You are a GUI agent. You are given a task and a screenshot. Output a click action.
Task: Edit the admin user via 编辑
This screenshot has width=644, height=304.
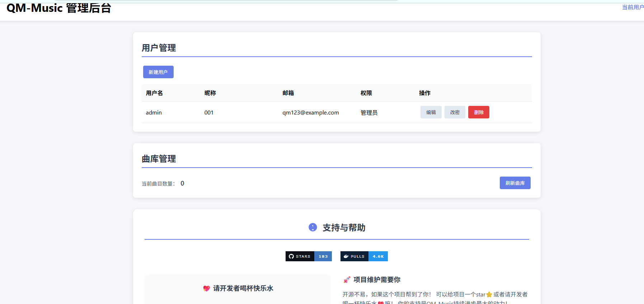tap(431, 112)
